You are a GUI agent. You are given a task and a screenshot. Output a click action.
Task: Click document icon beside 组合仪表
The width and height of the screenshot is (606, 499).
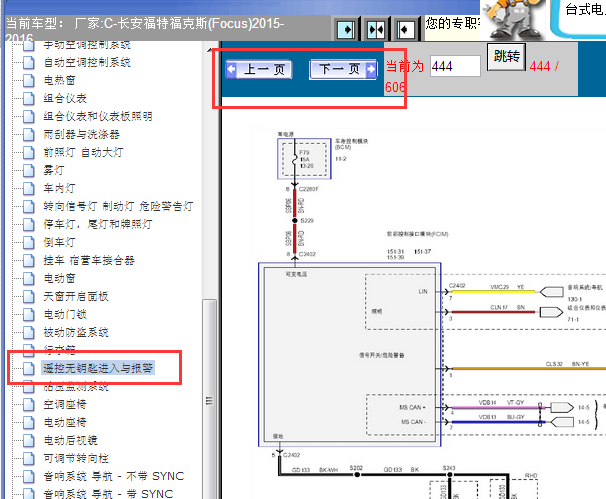tap(28, 98)
